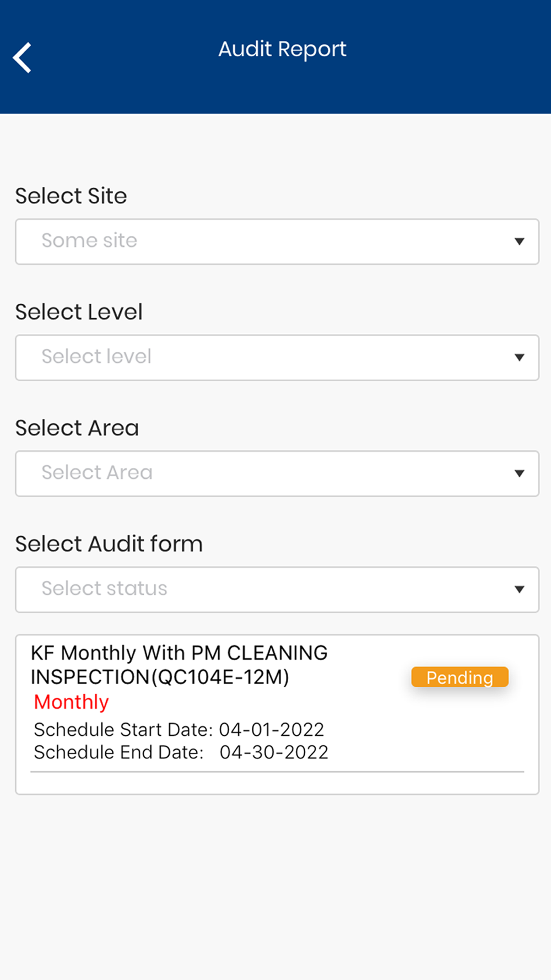The image size is (551, 980).
Task: Click the Select Site dropdown arrow
Action: tap(519, 241)
